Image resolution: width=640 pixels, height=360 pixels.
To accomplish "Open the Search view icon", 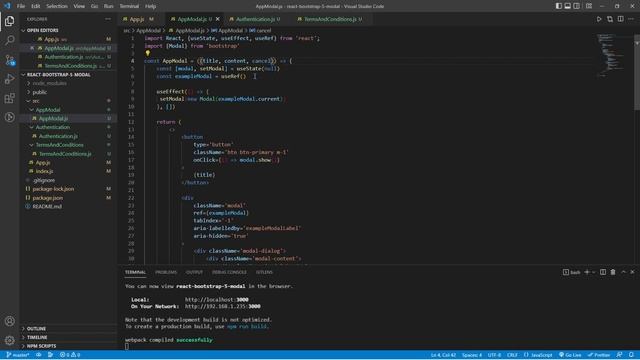I will (x=9, y=40).
